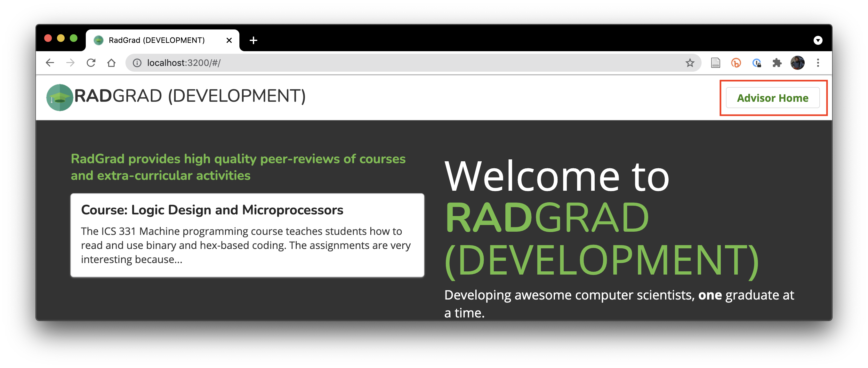
Task: Open a new browser tab
Action: tap(253, 40)
